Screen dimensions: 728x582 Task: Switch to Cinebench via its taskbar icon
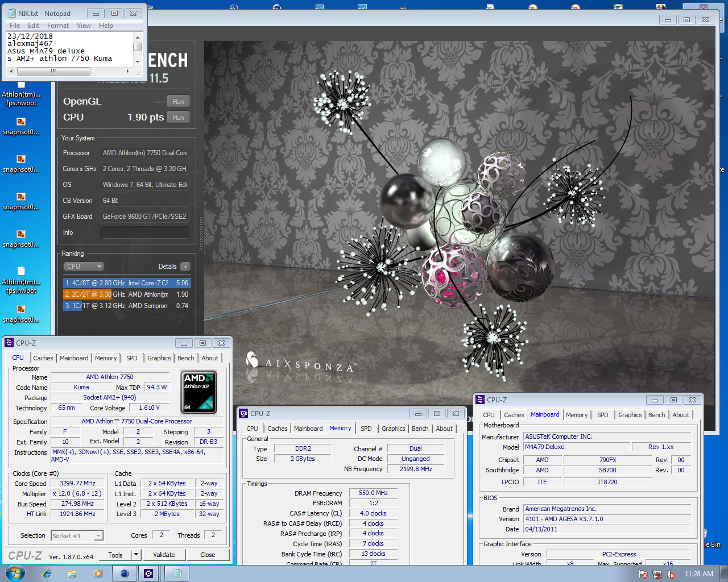pyautogui.click(x=125, y=573)
